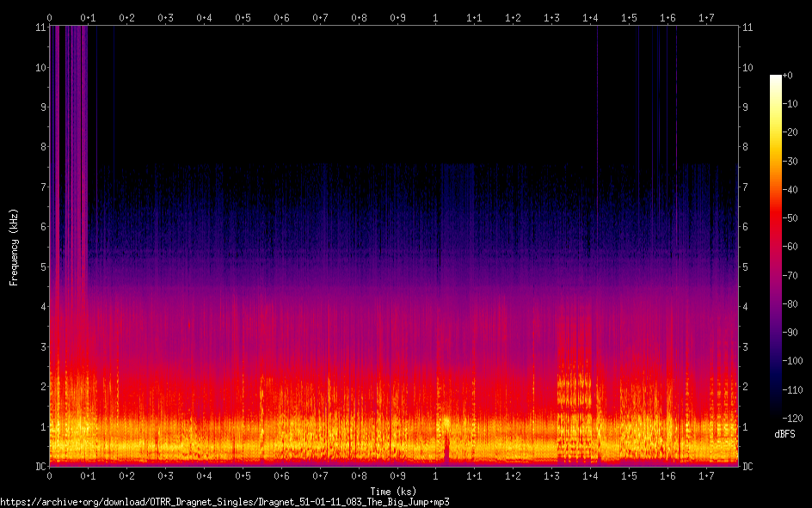Click the dBFS color scale bar
The width and height of the screenshot is (812, 508).
[x=776, y=249]
